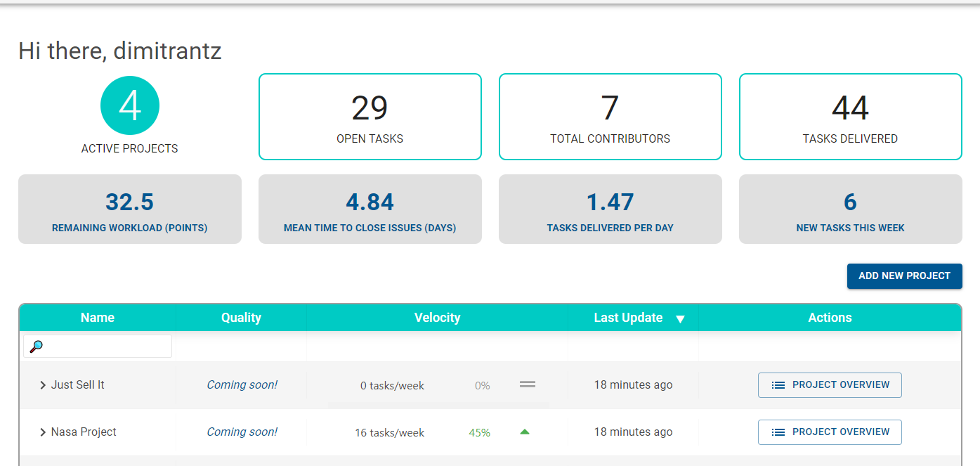
Task: Click 'Coming soon!' in the Just Sell It row
Action: point(242,385)
